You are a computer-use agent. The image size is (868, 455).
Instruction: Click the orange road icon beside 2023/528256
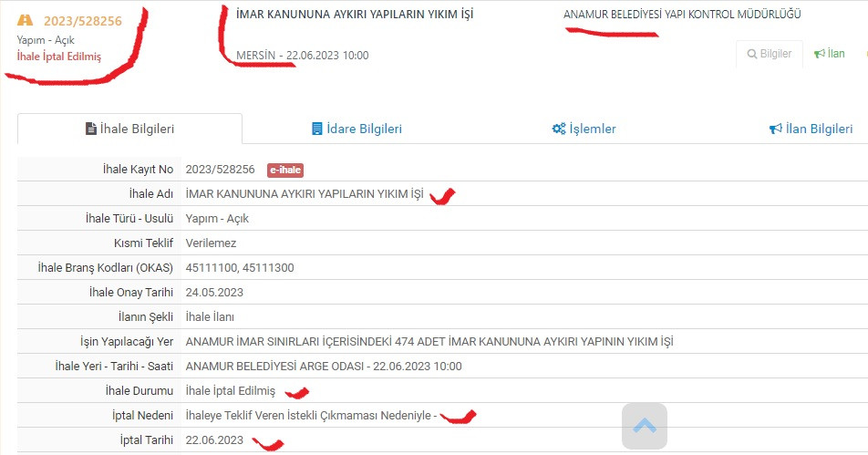pos(25,20)
